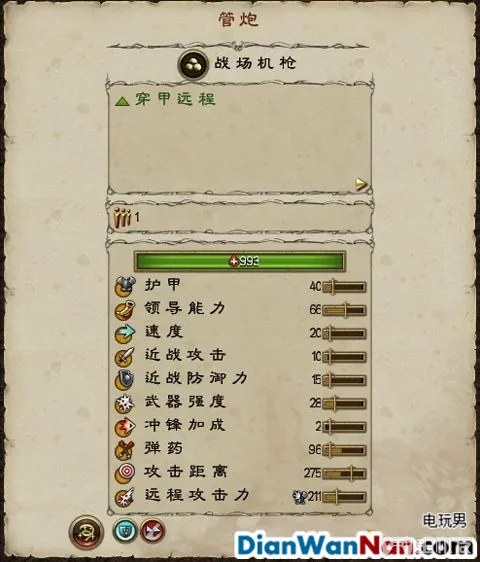Click the 领导能力 leadership horn icon

coord(125,310)
